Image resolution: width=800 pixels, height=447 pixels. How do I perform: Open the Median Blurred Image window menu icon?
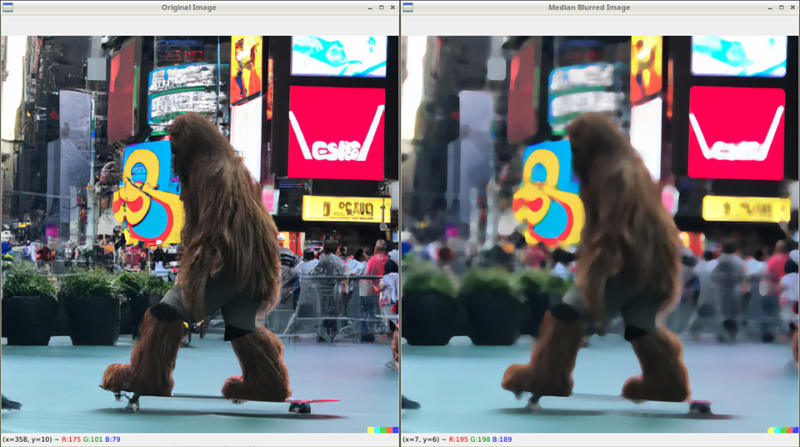(x=408, y=8)
